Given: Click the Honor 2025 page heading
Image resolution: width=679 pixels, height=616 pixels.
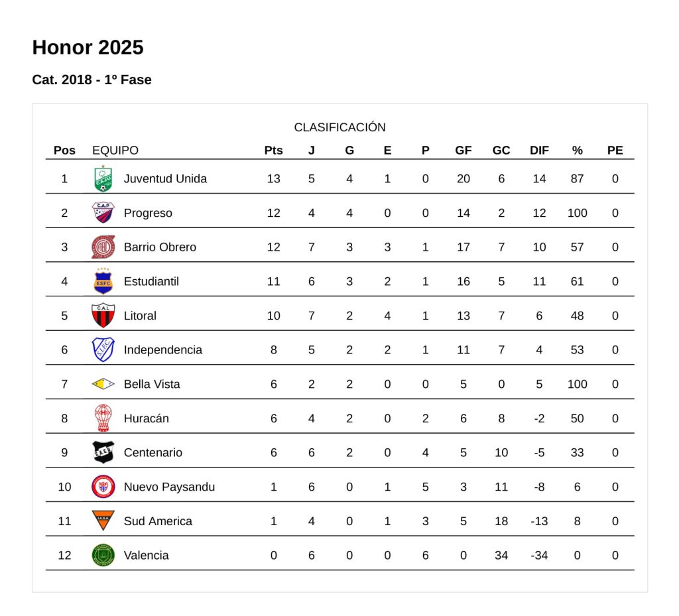Looking at the screenshot, I should (x=88, y=48).
